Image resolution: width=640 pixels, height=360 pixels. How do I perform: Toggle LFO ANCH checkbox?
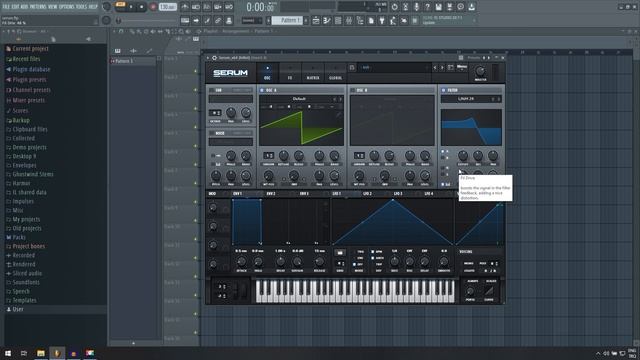373,258
